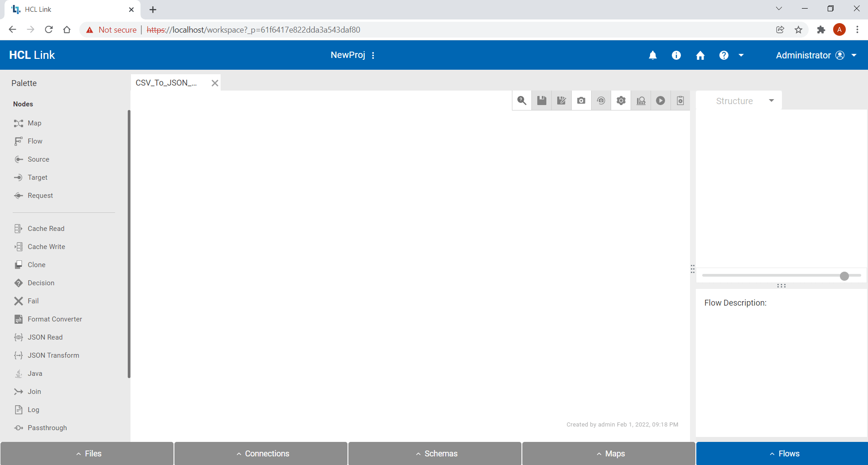Add a Source node to the flow
868x465 pixels.
[38, 159]
